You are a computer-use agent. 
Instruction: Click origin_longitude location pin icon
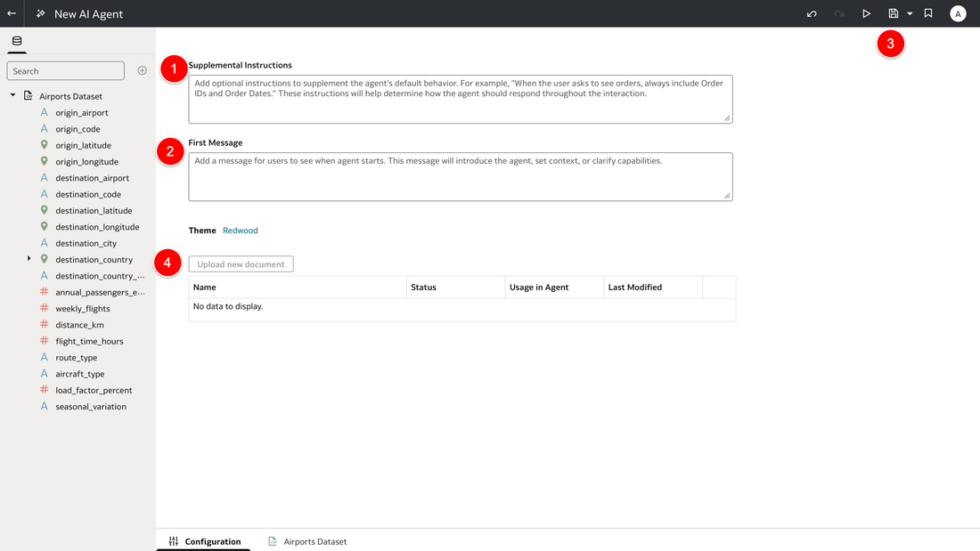pyautogui.click(x=44, y=161)
